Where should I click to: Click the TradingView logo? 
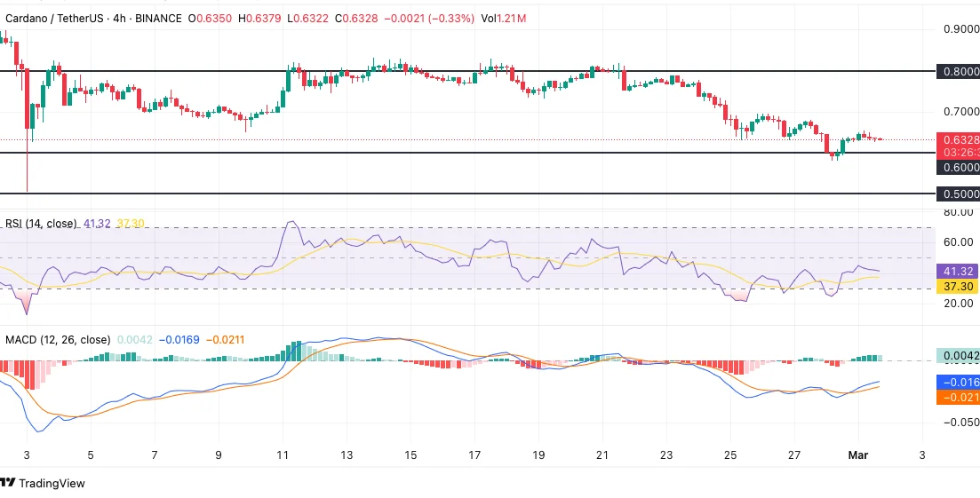42,483
